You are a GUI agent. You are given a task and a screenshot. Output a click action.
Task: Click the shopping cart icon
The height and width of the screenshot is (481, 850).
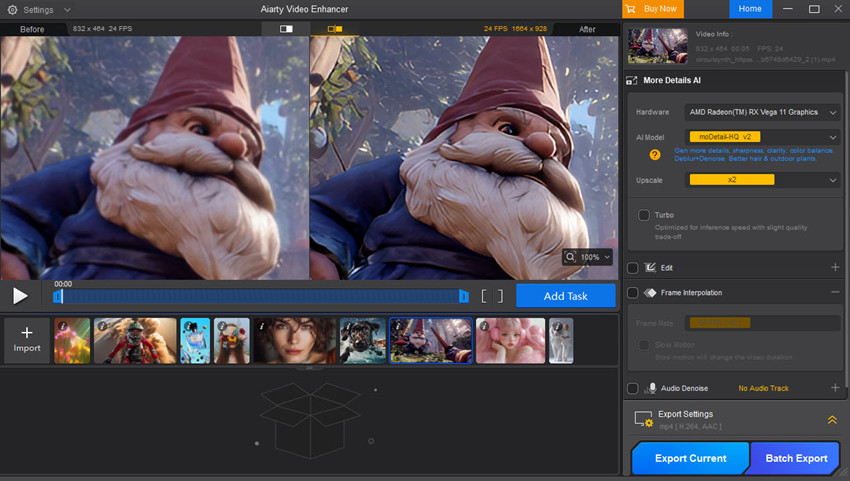pos(630,9)
